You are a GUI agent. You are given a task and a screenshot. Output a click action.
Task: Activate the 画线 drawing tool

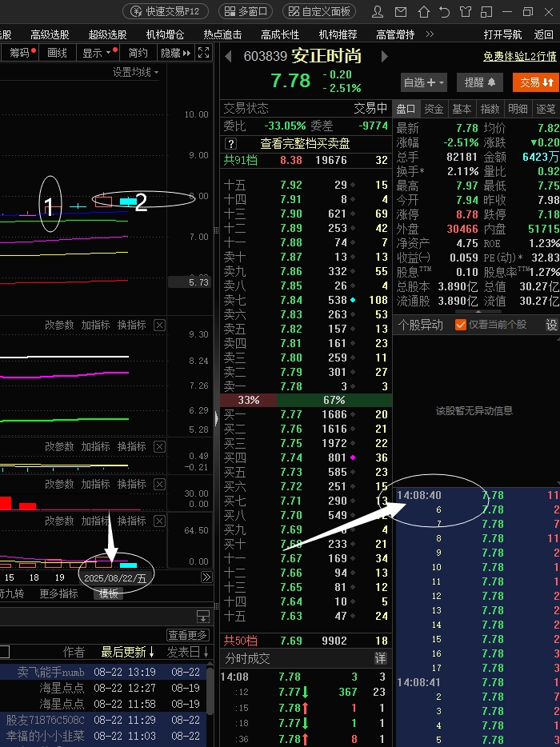[57, 53]
